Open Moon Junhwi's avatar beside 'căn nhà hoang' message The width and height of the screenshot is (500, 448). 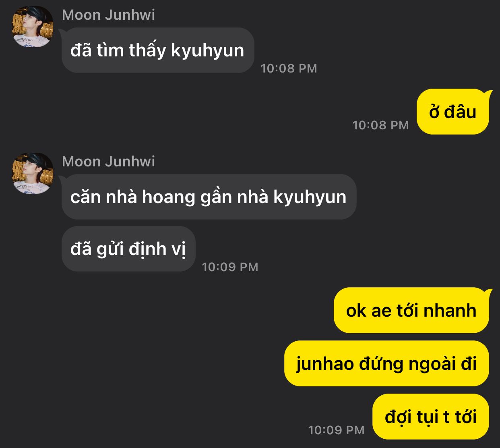click(33, 174)
